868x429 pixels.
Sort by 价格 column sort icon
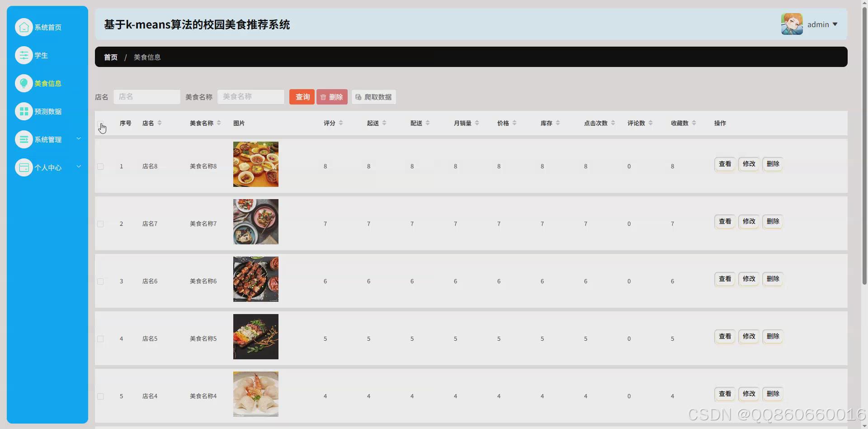click(x=514, y=123)
